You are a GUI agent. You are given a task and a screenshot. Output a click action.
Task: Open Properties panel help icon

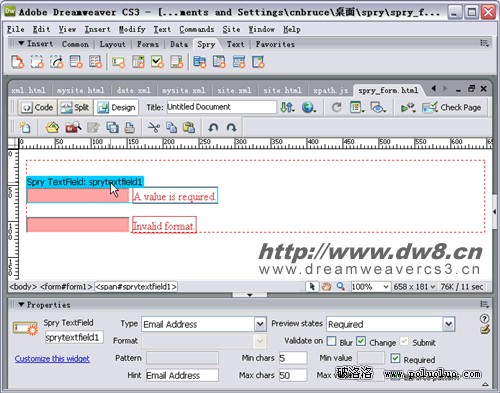click(484, 318)
